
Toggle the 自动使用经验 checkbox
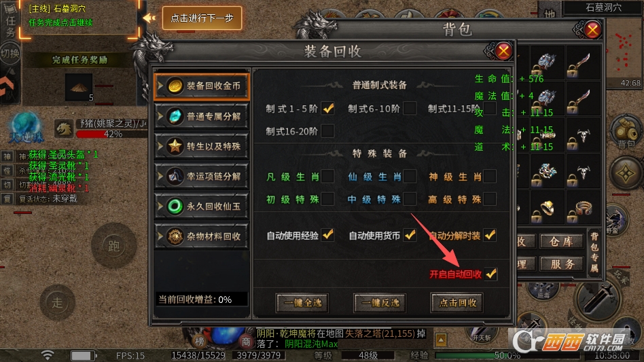tap(327, 235)
